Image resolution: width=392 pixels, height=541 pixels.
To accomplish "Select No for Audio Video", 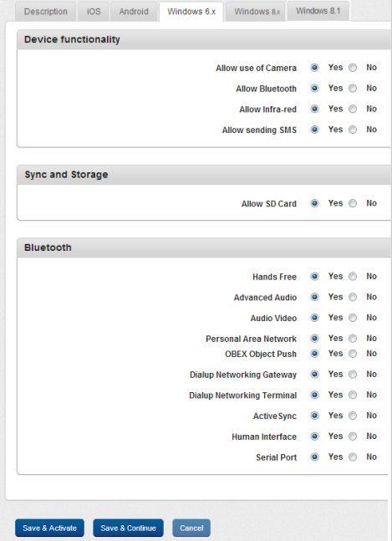I will [x=353, y=318].
